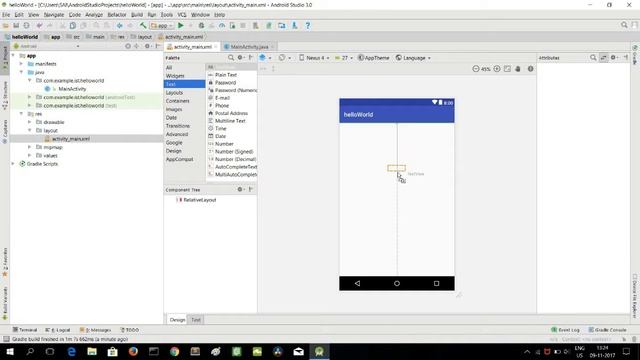
Task: Open Firefox from the taskbar
Action: pos(133,351)
